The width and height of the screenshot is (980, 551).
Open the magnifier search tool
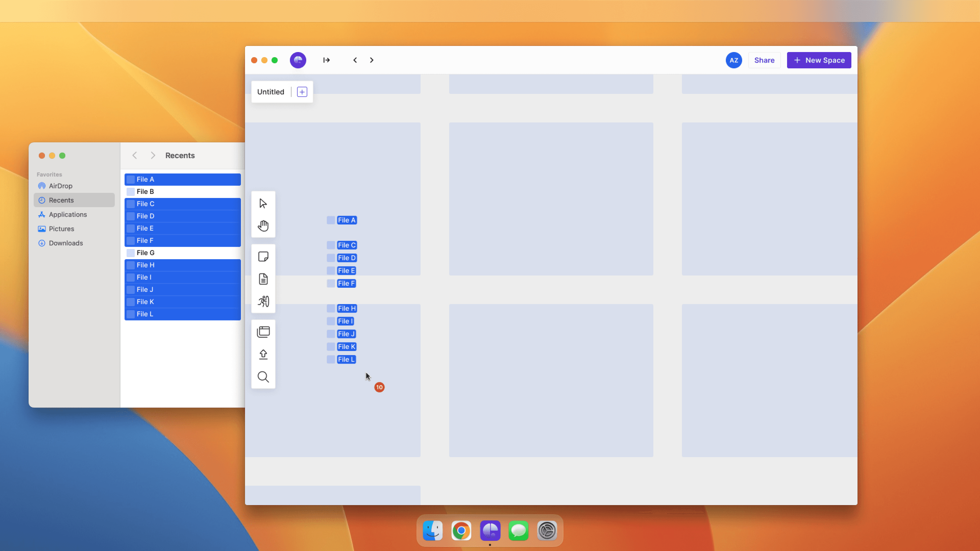[x=263, y=377]
